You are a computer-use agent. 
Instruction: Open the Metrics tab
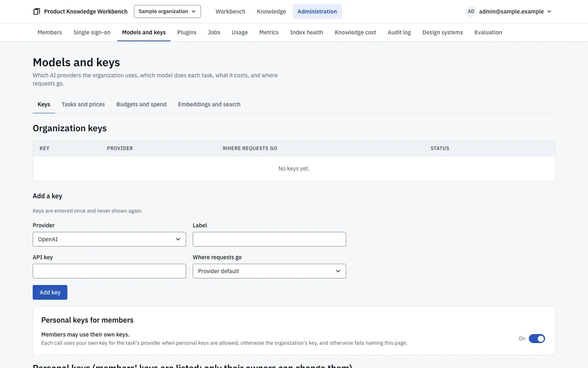point(269,32)
